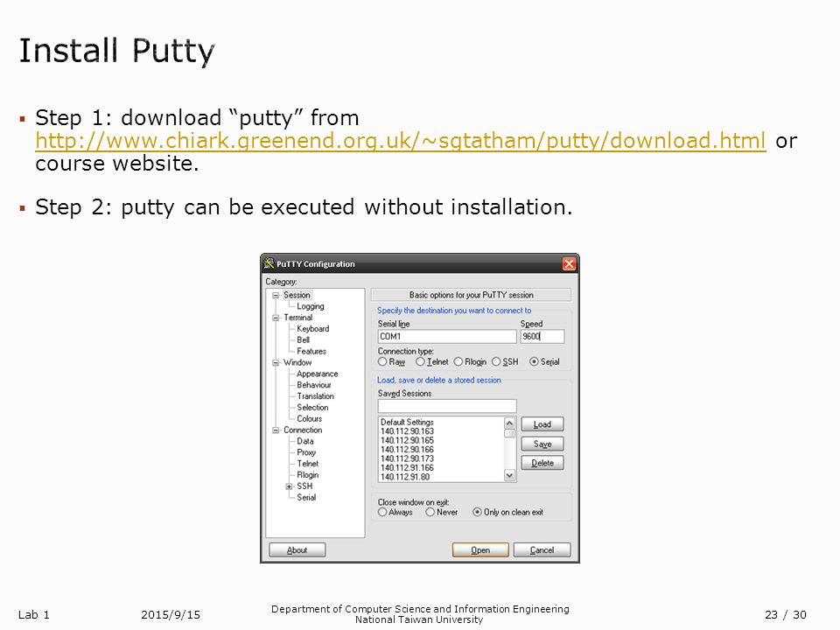Open the Features category
This screenshot has height=630, width=840.
(x=311, y=352)
